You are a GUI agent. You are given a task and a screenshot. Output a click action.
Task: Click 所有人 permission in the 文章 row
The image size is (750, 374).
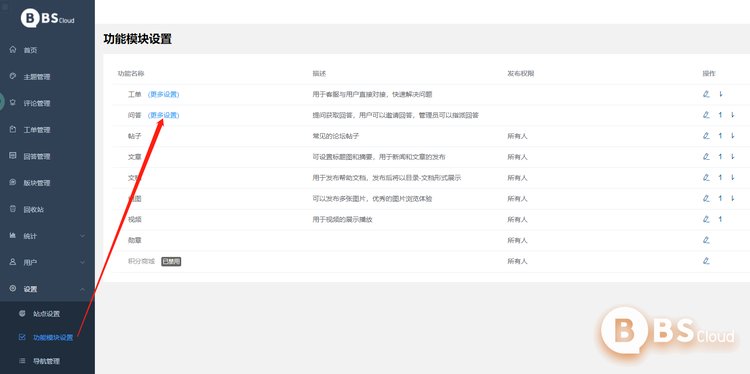click(517, 156)
